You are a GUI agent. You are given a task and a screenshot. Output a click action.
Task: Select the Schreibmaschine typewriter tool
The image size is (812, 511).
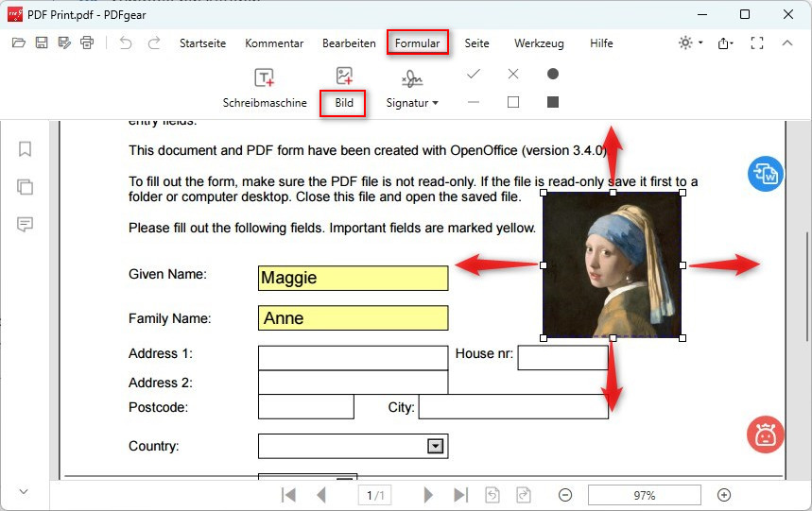pyautogui.click(x=265, y=88)
